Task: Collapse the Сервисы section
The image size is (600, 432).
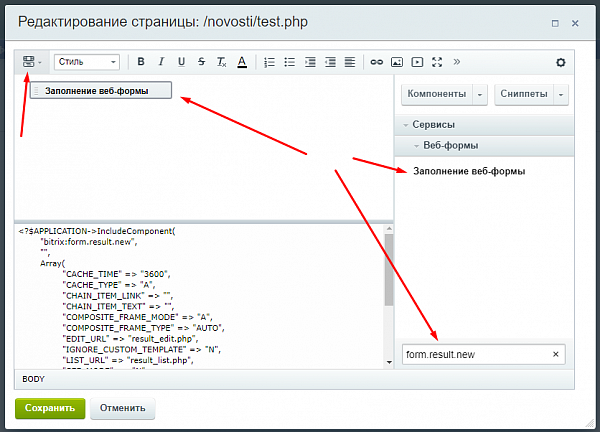Action: pyautogui.click(x=484, y=125)
